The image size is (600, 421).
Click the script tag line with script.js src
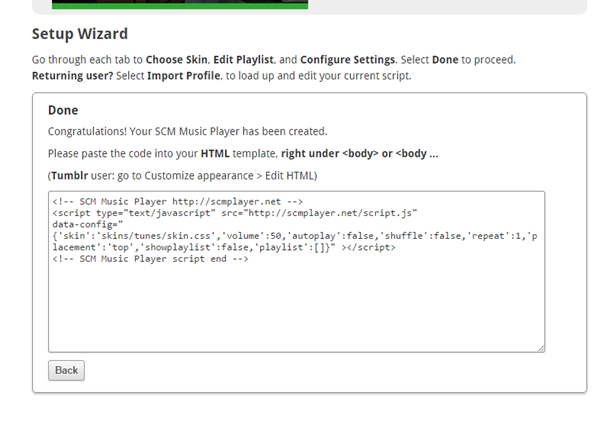[x=235, y=213]
